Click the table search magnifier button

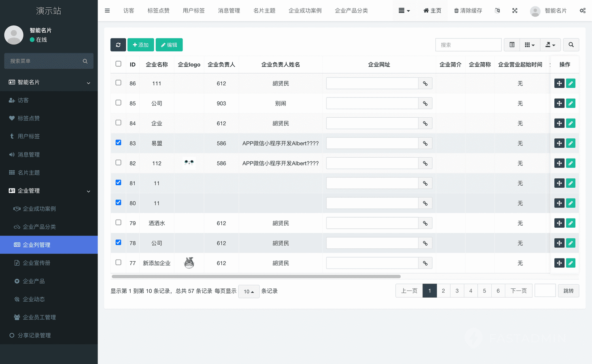click(571, 45)
